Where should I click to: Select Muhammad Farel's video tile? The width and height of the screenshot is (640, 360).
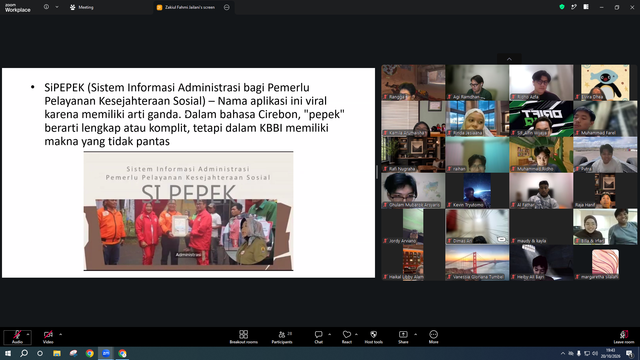(605, 118)
